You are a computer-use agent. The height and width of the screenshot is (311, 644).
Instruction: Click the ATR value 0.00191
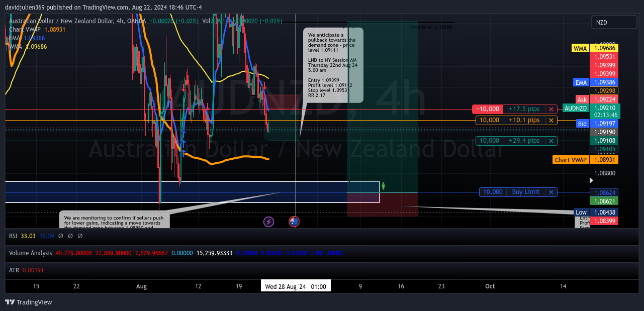click(33, 270)
